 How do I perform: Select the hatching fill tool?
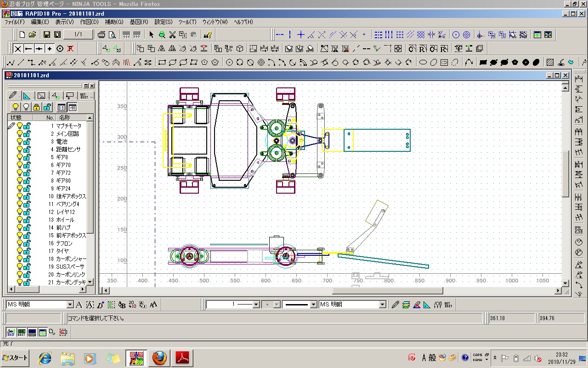point(549,62)
